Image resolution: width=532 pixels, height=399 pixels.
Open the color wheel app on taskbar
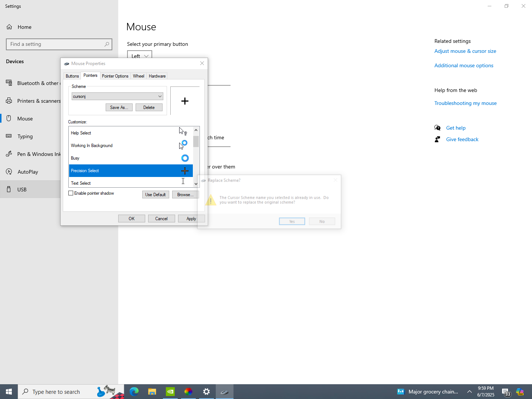pyautogui.click(x=188, y=392)
